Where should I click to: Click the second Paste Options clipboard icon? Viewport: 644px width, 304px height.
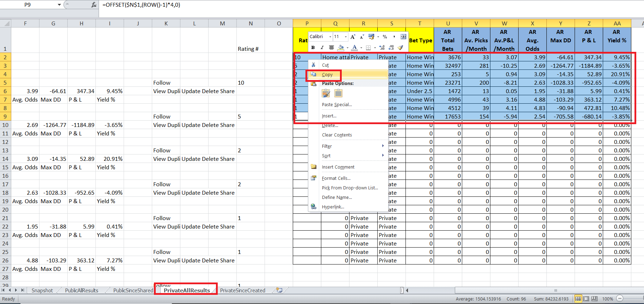(338, 93)
